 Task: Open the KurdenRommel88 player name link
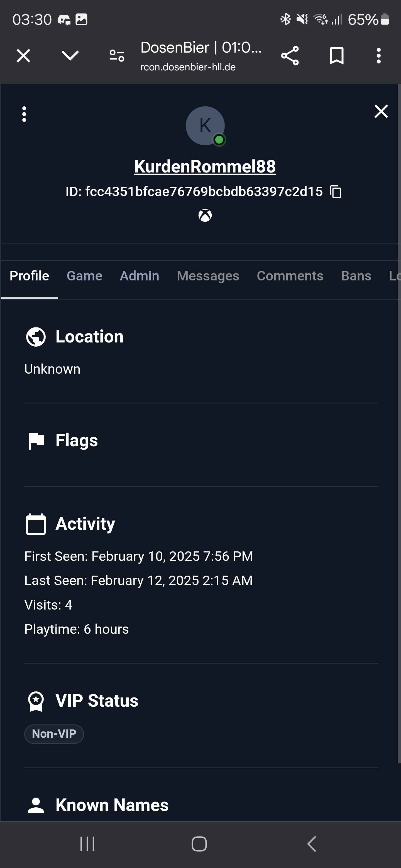(x=205, y=166)
